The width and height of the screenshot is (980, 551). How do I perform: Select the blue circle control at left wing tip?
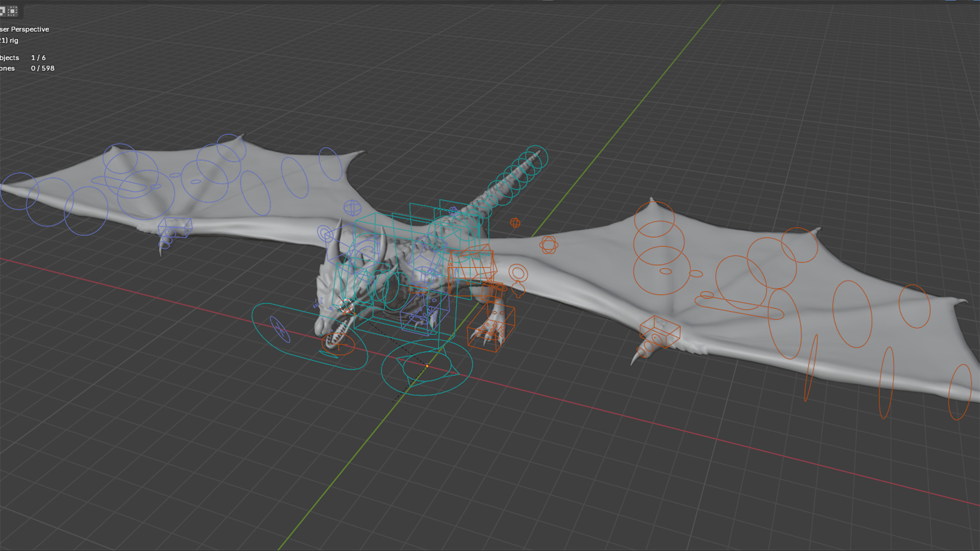point(19,191)
